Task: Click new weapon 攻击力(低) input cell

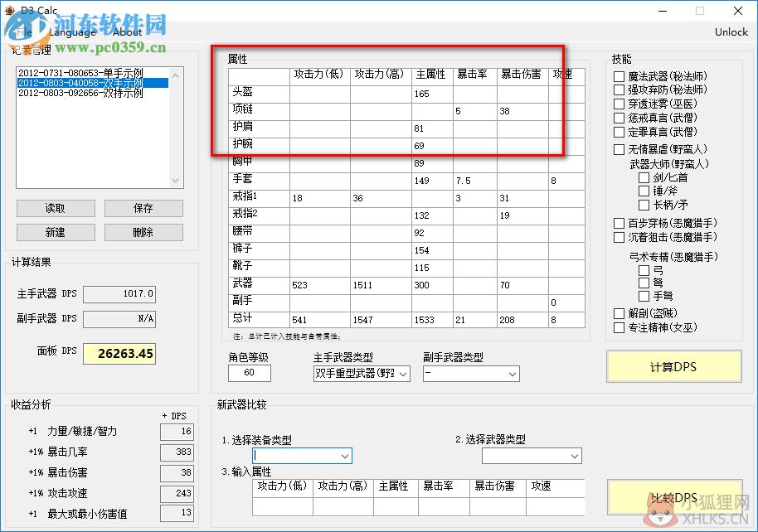Action: click(282, 506)
